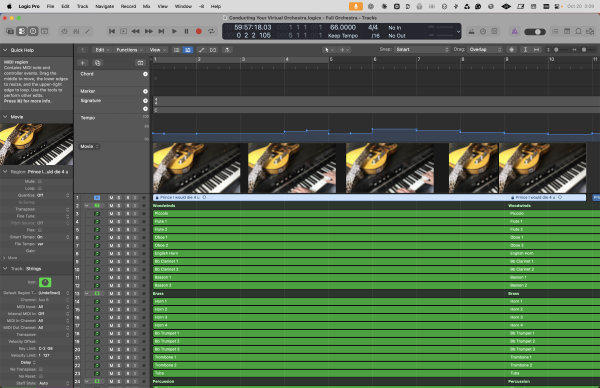The width and height of the screenshot is (600, 388).
Task: Select the list view button in tracks toolbar
Action: tap(176, 50)
